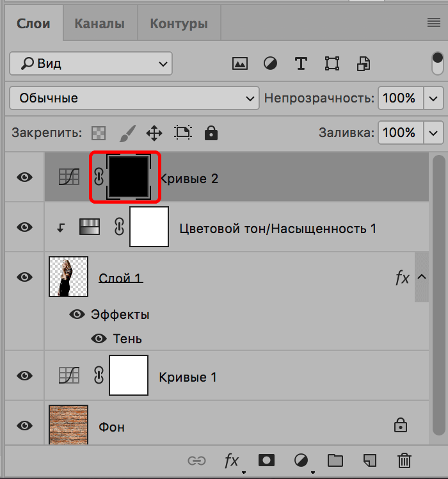This screenshot has width=448, height=479.
Task: Open the Непрозрачность opacity slider arrow
Action: [434, 98]
